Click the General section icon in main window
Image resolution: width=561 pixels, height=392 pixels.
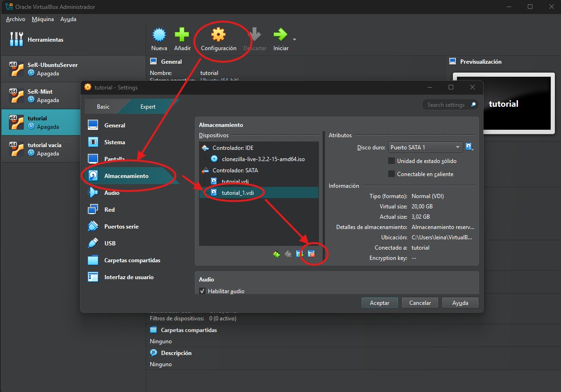click(154, 61)
